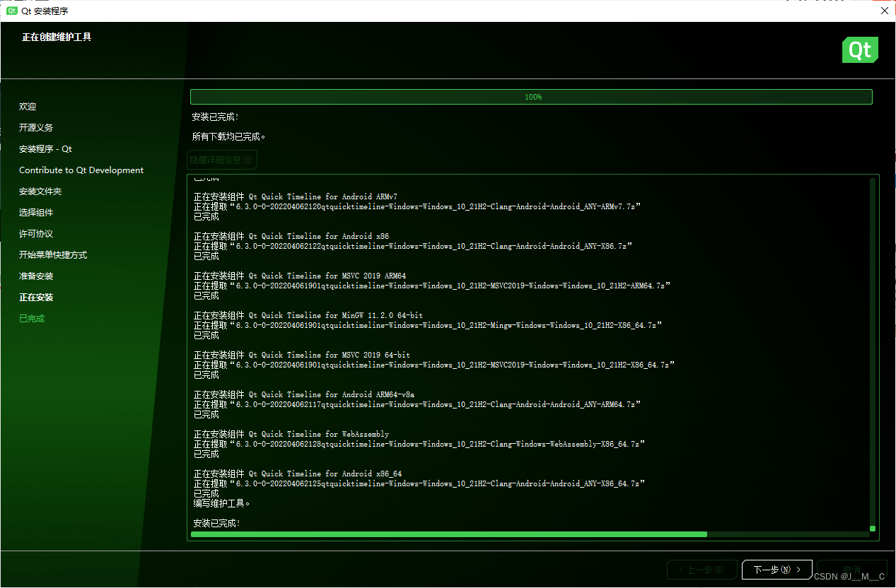Screen dimensions: 896x588
Task: Close the Qt 安装程序 window
Action: [884, 11]
